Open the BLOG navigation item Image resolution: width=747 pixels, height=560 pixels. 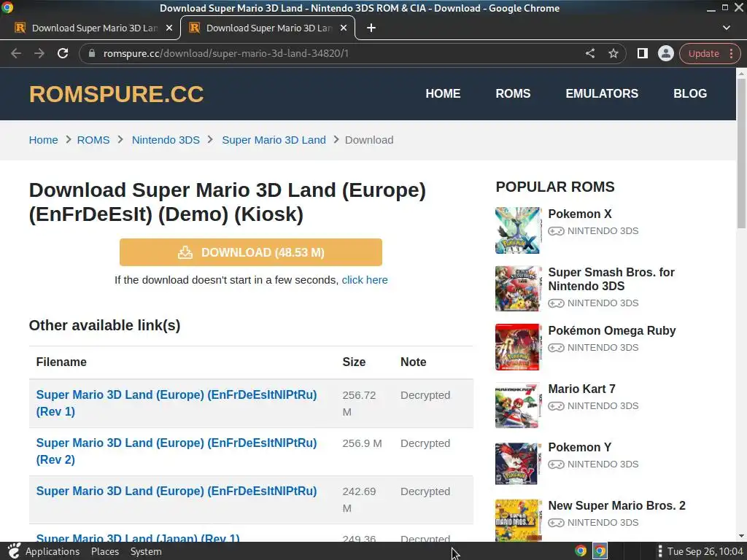click(x=690, y=93)
